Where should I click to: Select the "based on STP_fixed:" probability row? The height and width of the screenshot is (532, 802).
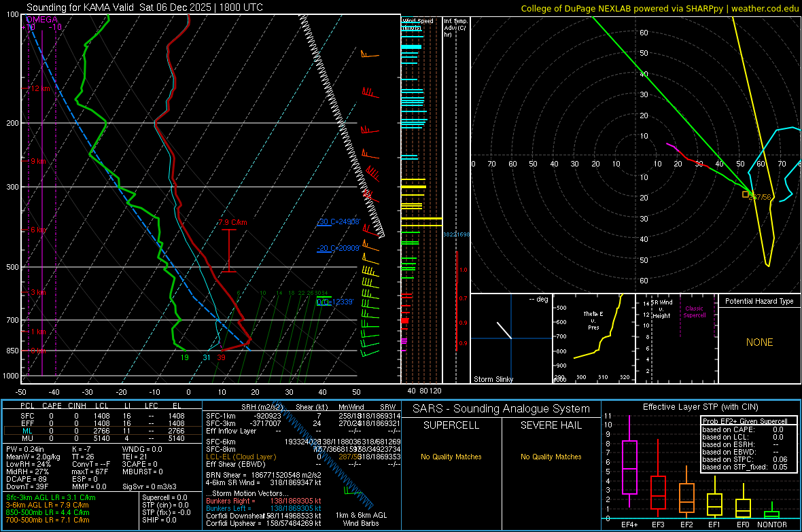pyautogui.click(x=745, y=467)
